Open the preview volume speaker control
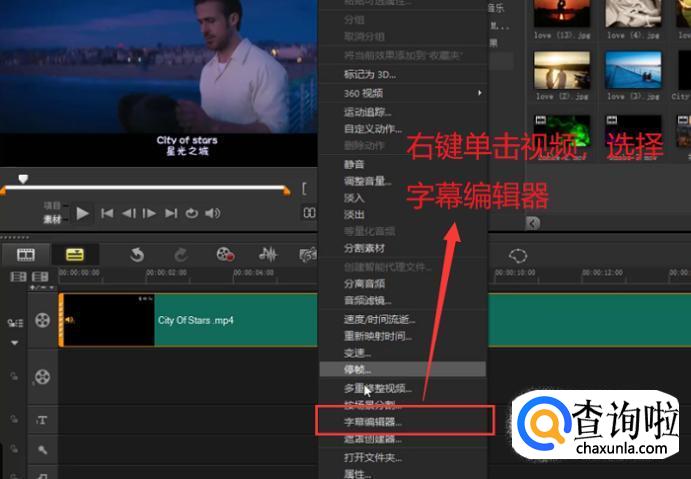Screen dimensions: 691x479 [212, 213]
